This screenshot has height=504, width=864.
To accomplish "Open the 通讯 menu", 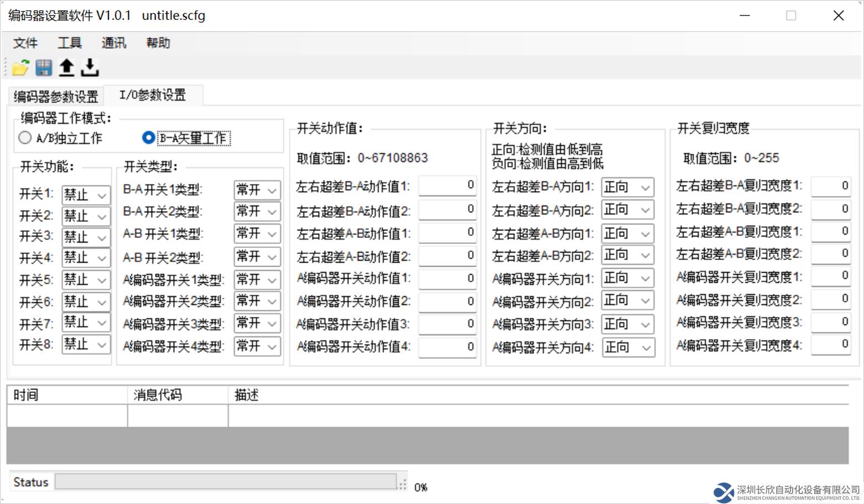I will tap(114, 43).
